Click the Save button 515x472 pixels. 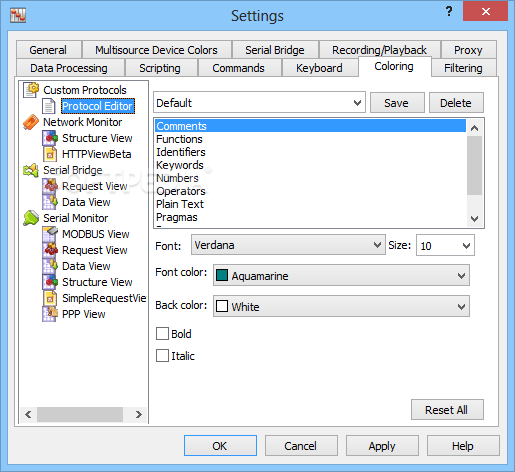(396, 103)
